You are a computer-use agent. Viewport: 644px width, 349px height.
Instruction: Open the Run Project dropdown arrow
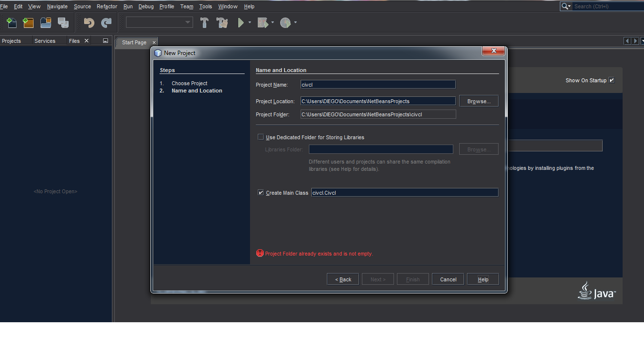tap(250, 22)
